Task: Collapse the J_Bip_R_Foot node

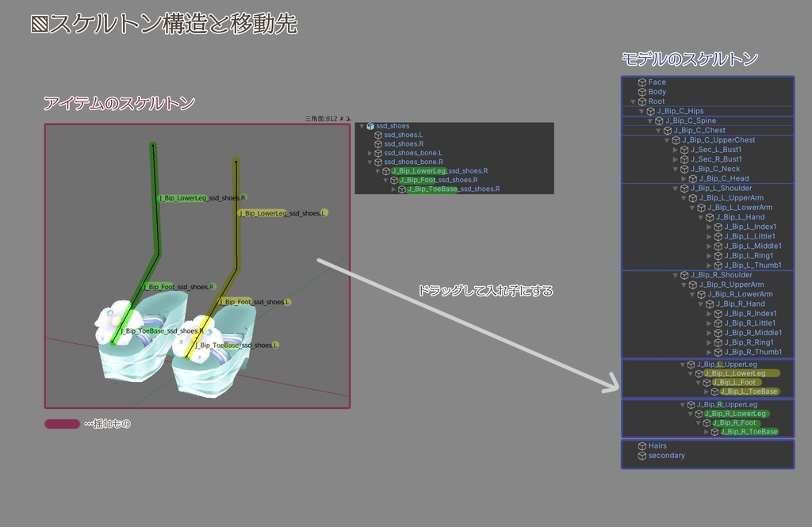Action: (x=698, y=423)
